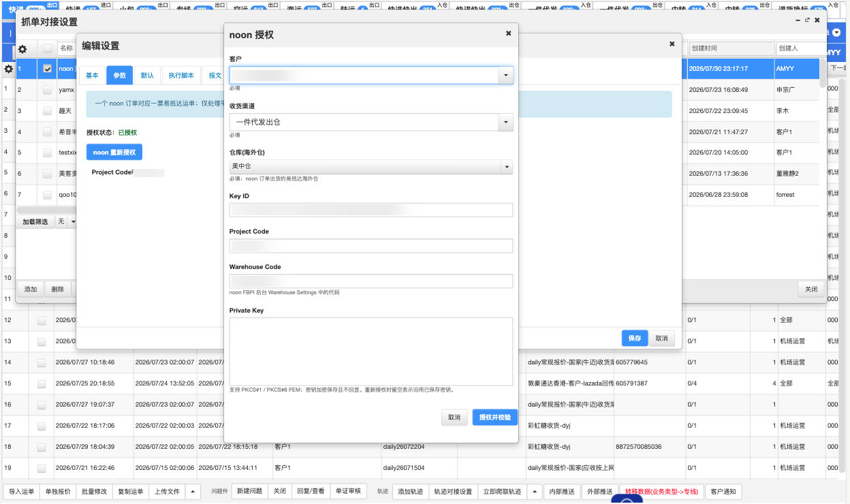The height and width of the screenshot is (504, 850).
Task: Check the checkbox in row 14
Action: pos(42,363)
